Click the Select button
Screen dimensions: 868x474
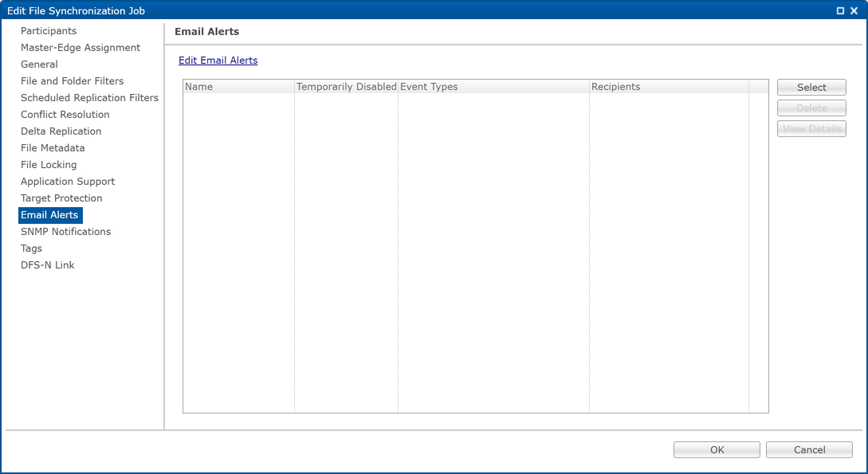pos(811,88)
